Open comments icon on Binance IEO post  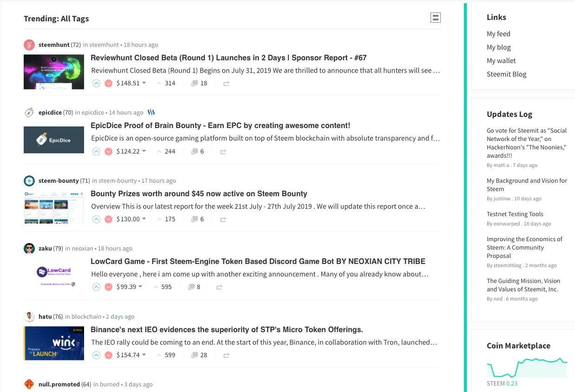pyautogui.click(x=195, y=355)
